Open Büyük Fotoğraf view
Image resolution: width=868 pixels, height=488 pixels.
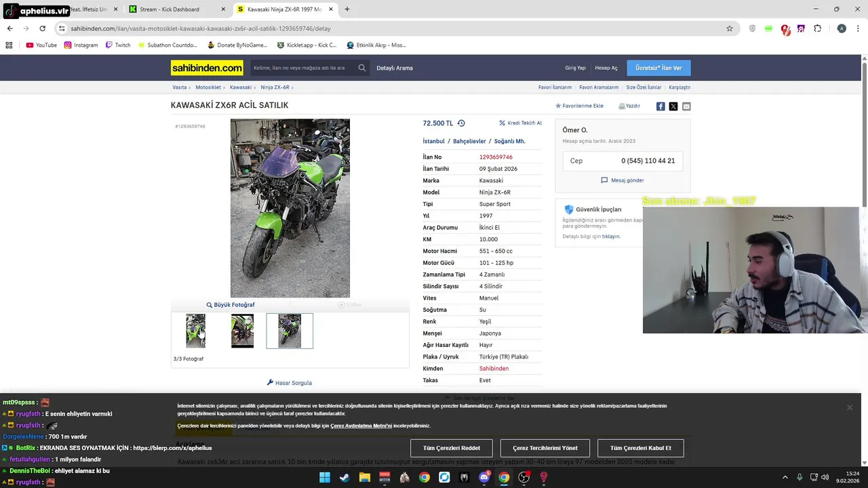pyautogui.click(x=231, y=305)
